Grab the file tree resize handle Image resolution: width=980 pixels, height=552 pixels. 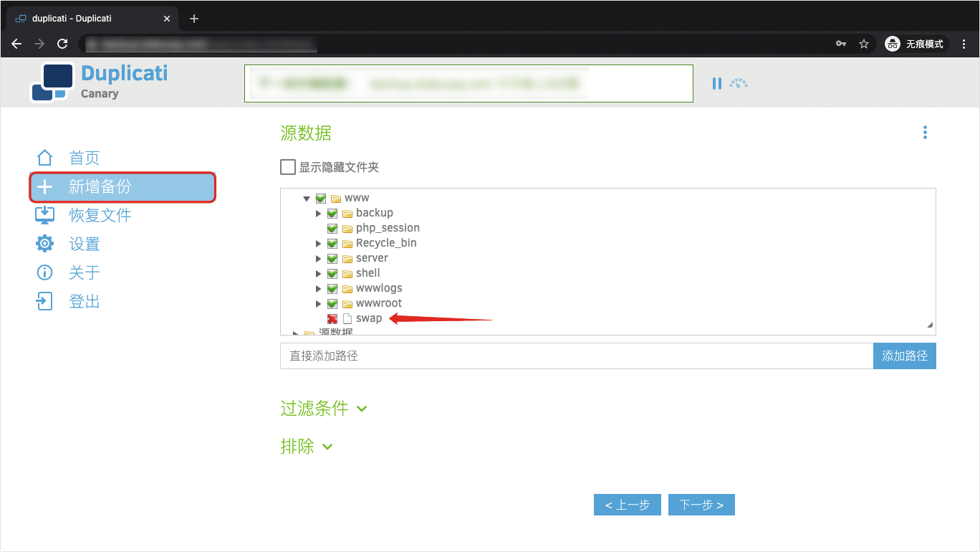coord(930,325)
